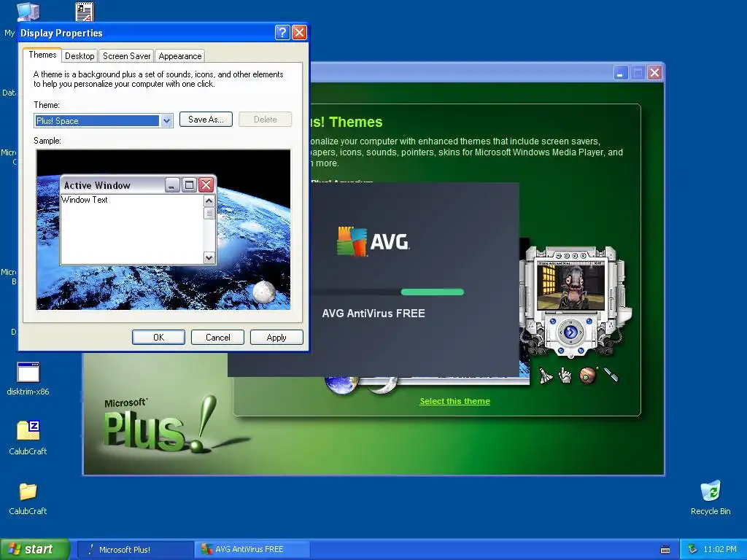Go to the Appearance tab
This screenshot has height=560, width=747.
pos(180,55)
